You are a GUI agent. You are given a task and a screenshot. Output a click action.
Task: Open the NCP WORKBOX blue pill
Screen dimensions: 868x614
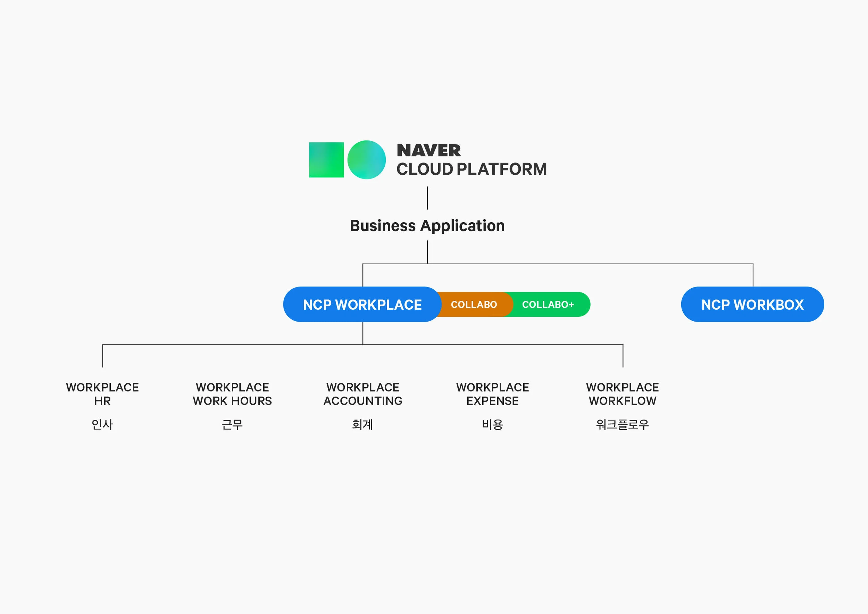[x=752, y=304]
